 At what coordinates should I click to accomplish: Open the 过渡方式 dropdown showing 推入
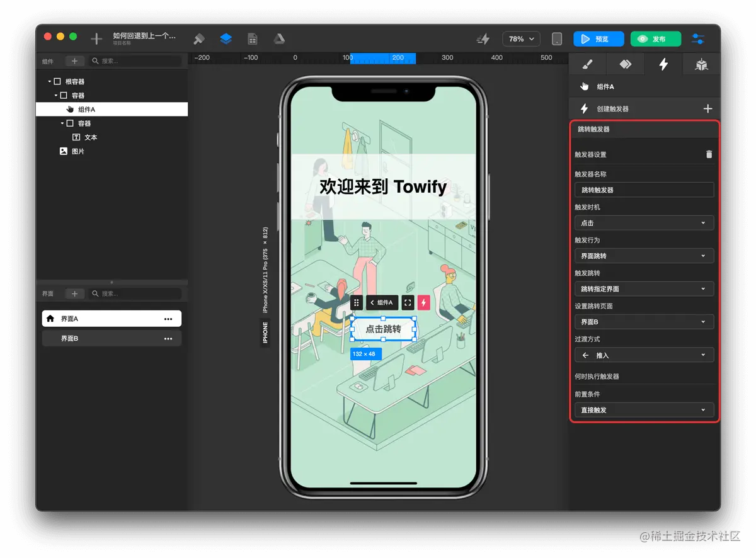(x=644, y=355)
